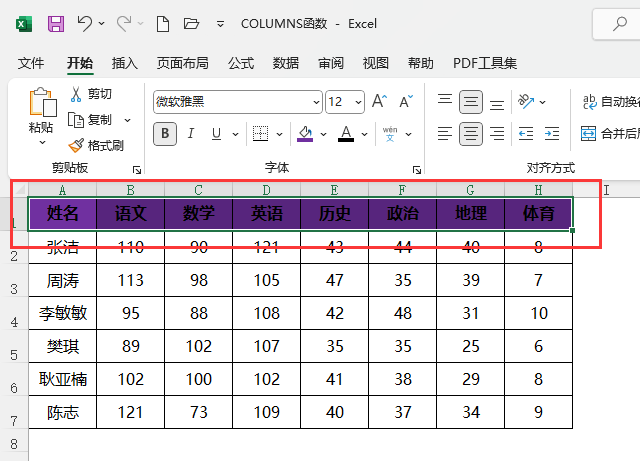
Task: Click the orientation text angle icon
Action: [526, 101]
